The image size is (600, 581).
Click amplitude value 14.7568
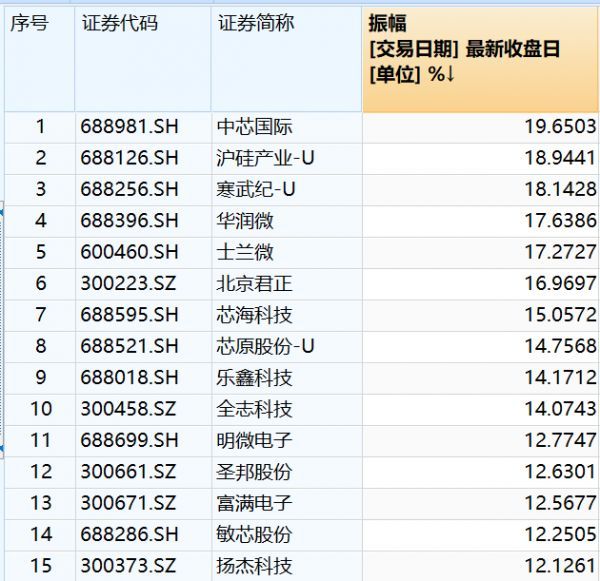pyautogui.click(x=560, y=346)
